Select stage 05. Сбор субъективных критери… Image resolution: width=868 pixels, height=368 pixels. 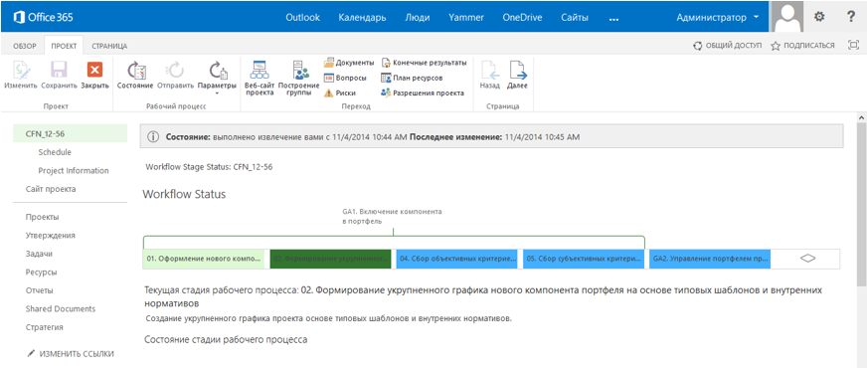coord(584,259)
